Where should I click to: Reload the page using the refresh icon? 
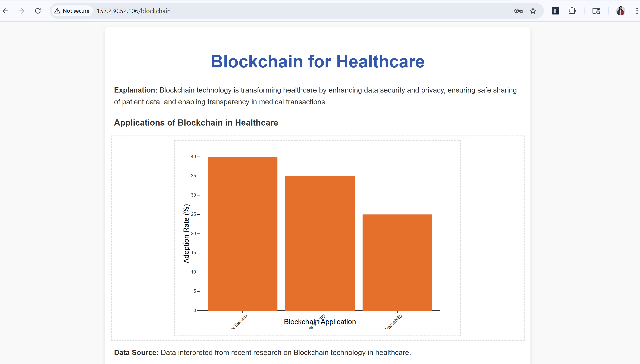38,11
